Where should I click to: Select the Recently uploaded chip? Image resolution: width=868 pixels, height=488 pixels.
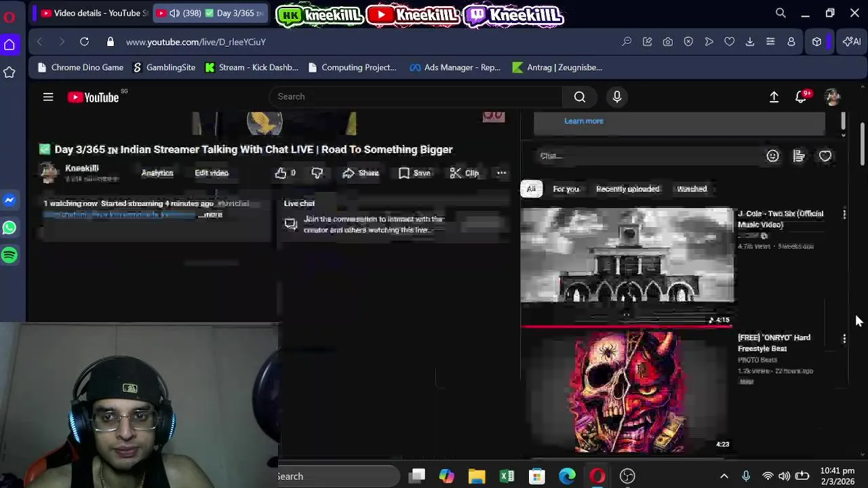(627, 189)
